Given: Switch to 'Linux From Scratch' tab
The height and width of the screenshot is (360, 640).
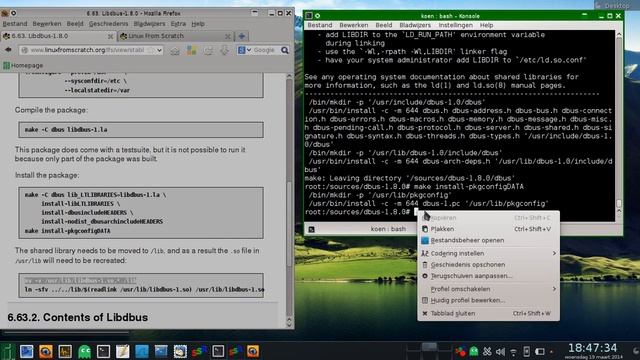Looking at the screenshot, I should pyautogui.click(x=176, y=36).
